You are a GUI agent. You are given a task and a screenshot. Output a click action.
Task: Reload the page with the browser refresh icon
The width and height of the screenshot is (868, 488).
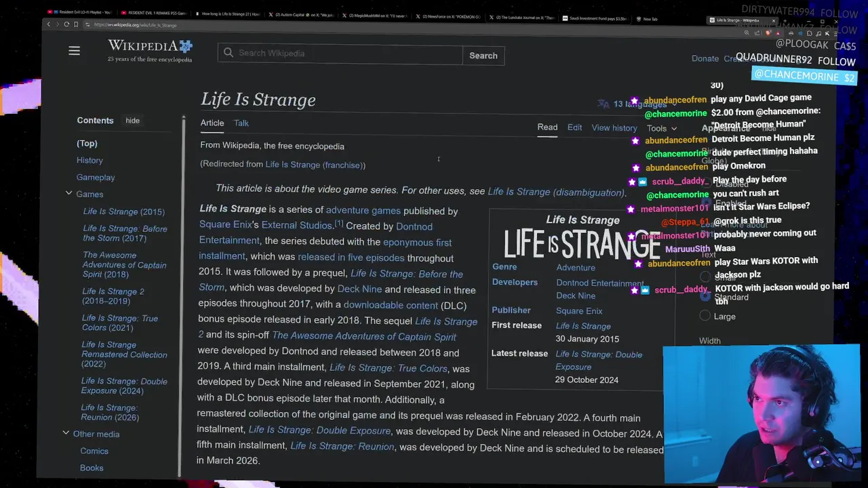66,24
